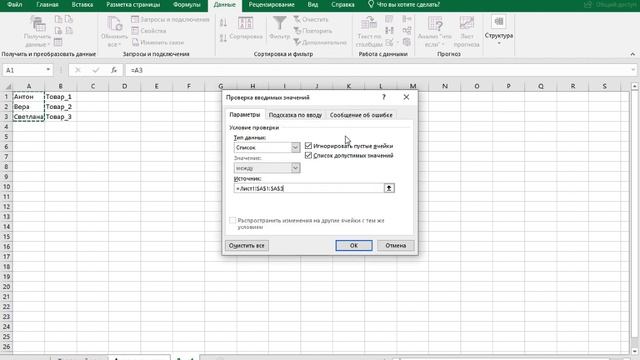Viewport: 640px width, 360px height.
Task: Sort ascending A to Z icon
Action: tap(223, 22)
